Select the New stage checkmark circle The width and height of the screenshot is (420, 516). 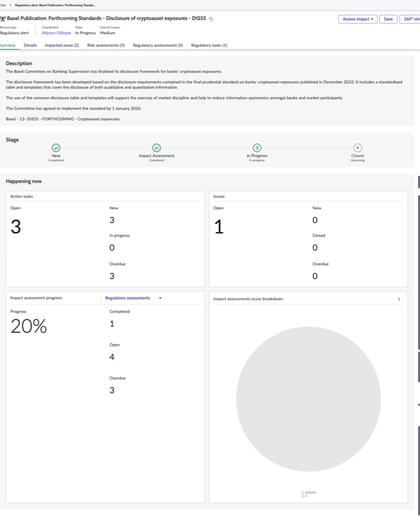point(56,147)
